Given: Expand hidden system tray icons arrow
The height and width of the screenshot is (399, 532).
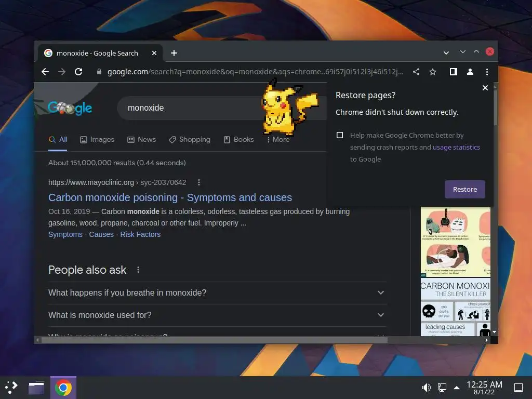Looking at the screenshot, I should pyautogui.click(x=457, y=388).
